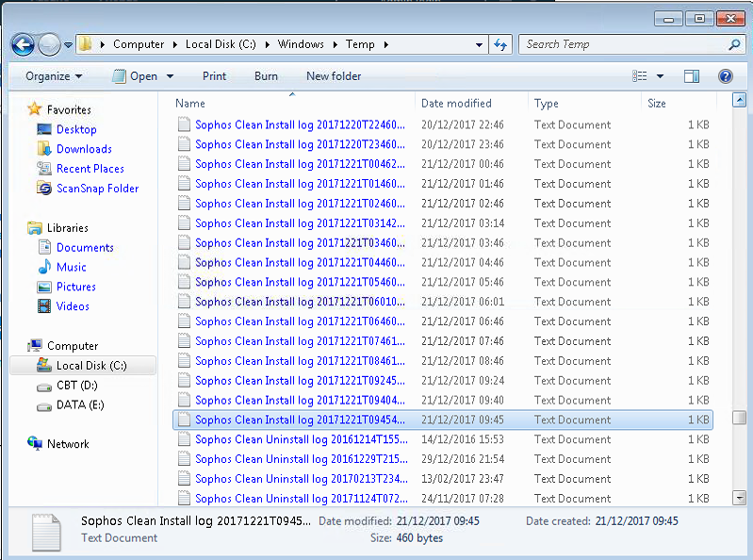Select Computer in the navigation pane

tap(73, 346)
